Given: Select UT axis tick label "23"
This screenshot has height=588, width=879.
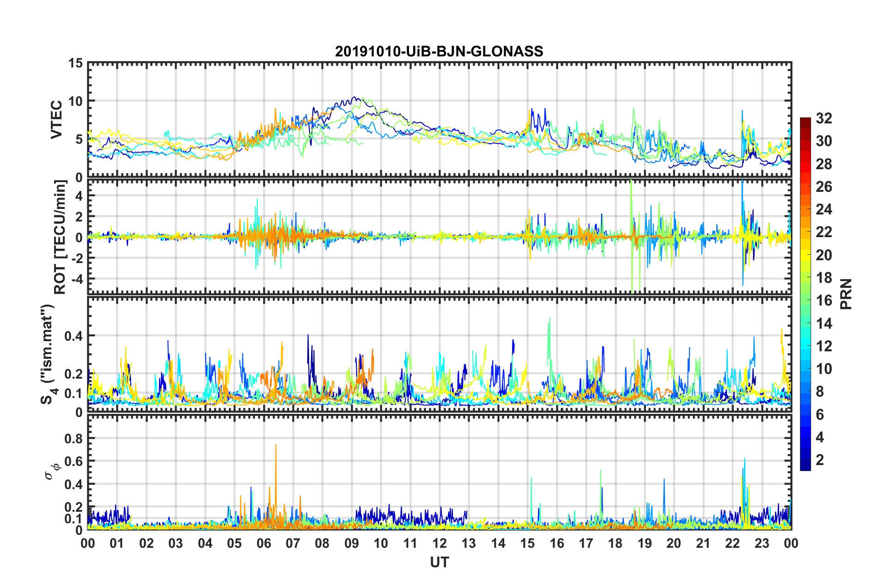Looking at the screenshot, I should click(762, 543).
